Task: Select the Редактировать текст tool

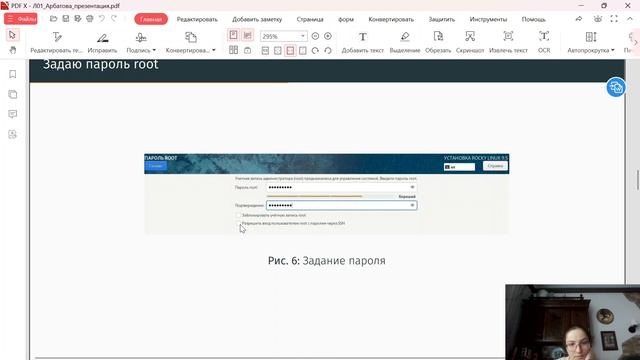Action: (x=56, y=42)
